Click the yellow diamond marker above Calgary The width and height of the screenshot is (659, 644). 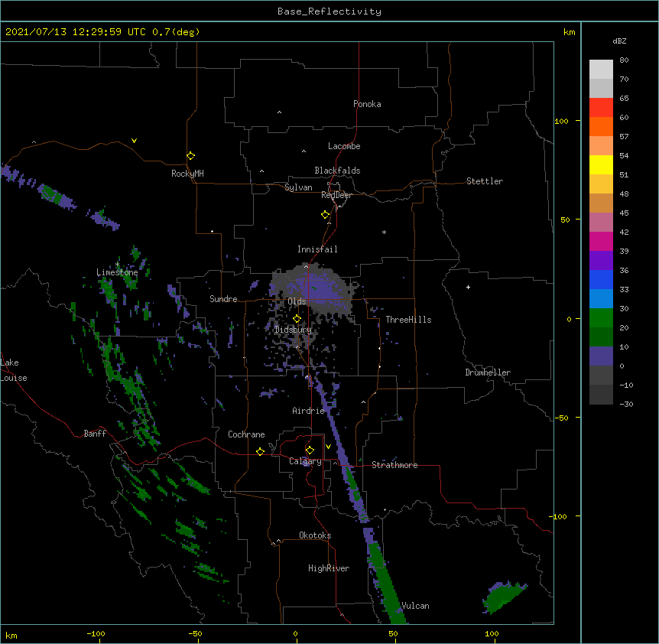310,450
